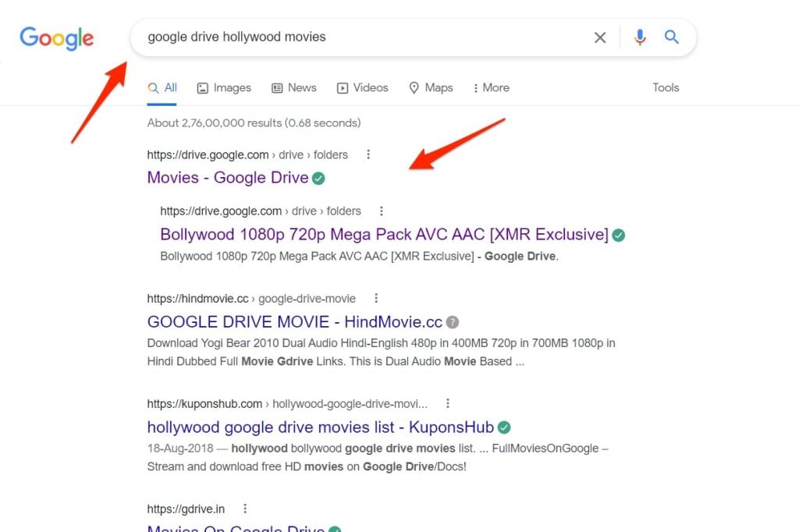Switch to the News tab

coord(294,87)
